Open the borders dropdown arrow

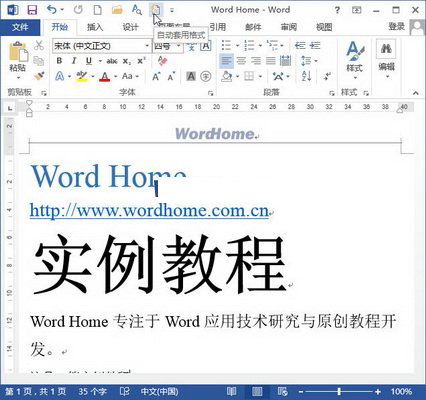coord(260,77)
